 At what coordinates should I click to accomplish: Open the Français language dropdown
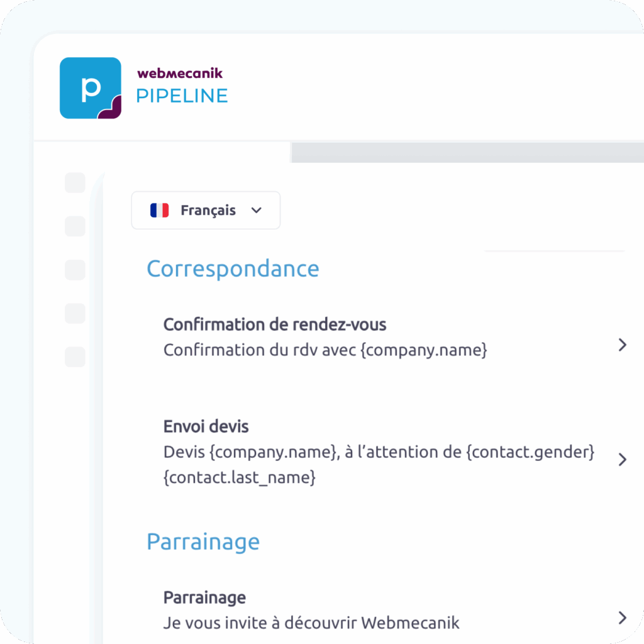pos(206,210)
